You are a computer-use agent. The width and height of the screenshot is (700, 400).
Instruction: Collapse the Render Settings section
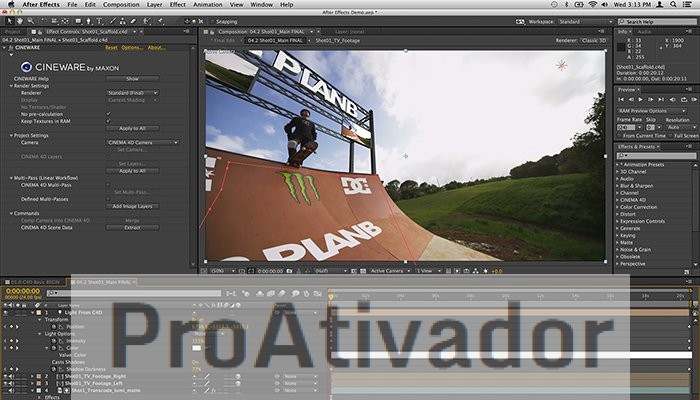(11, 86)
